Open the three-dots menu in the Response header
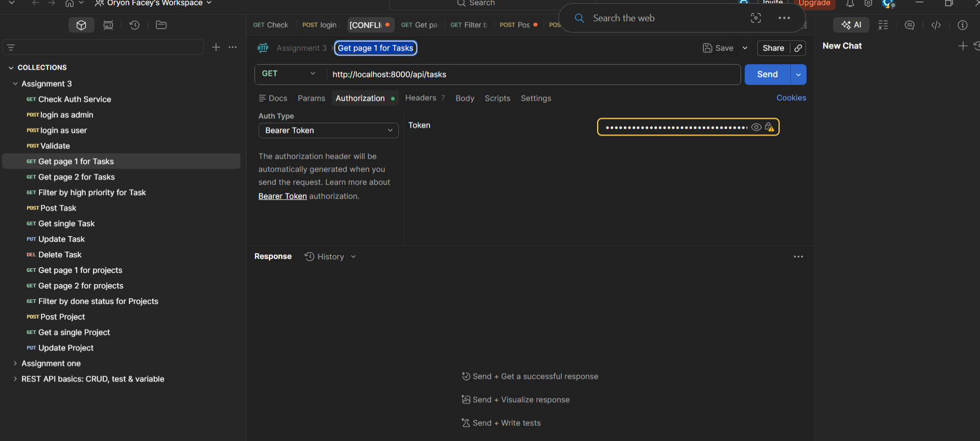This screenshot has width=980, height=441. coord(798,257)
